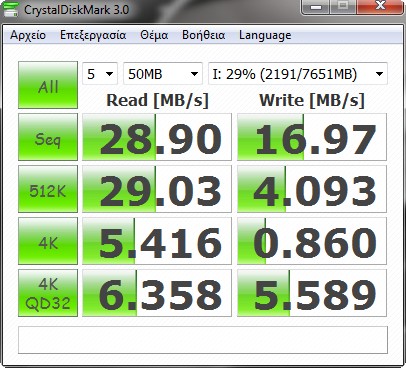Open the Language menu
Viewport: 406px width, 368px height.
click(265, 35)
